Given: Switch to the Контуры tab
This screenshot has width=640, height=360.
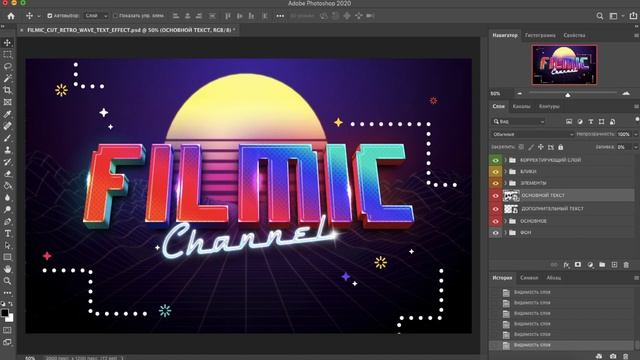Looking at the screenshot, I should click(x=549, y=107).
